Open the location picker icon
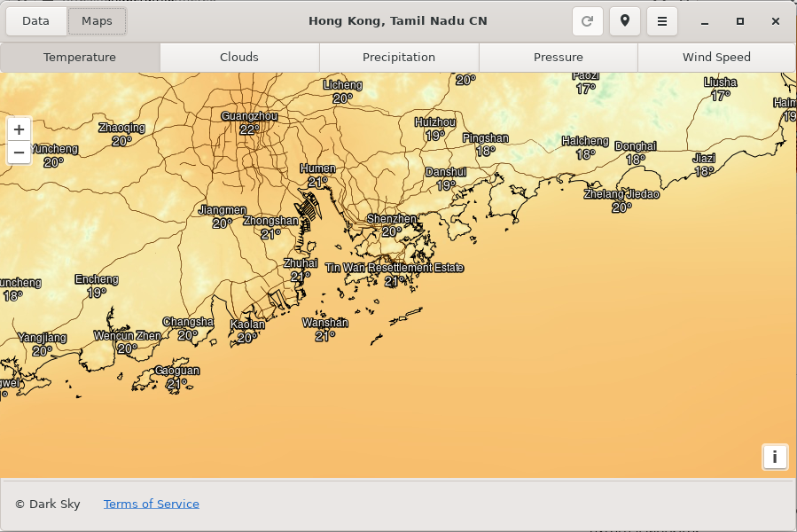This screenshot has width=797, height=532. click(x=624, y=20)
